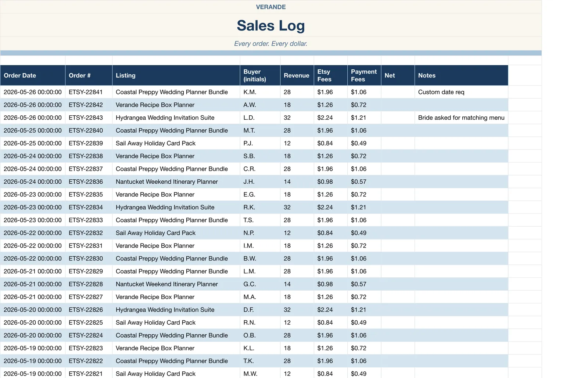The width and height of the screenshot is (588, 378).
Task: Click the Order # column header
Action: coord(89,75)
